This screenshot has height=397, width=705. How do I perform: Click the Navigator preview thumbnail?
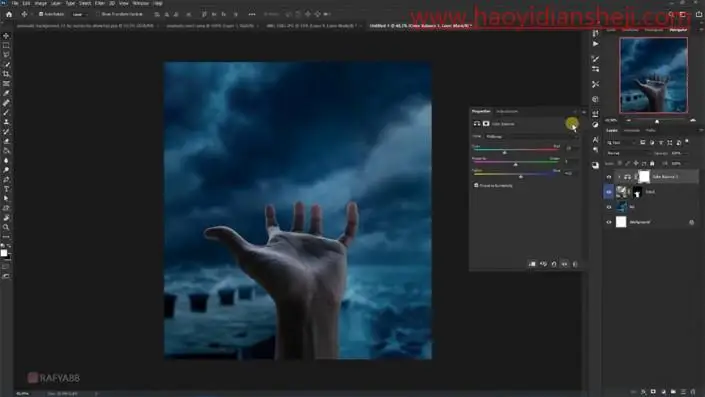click(653, 75)
